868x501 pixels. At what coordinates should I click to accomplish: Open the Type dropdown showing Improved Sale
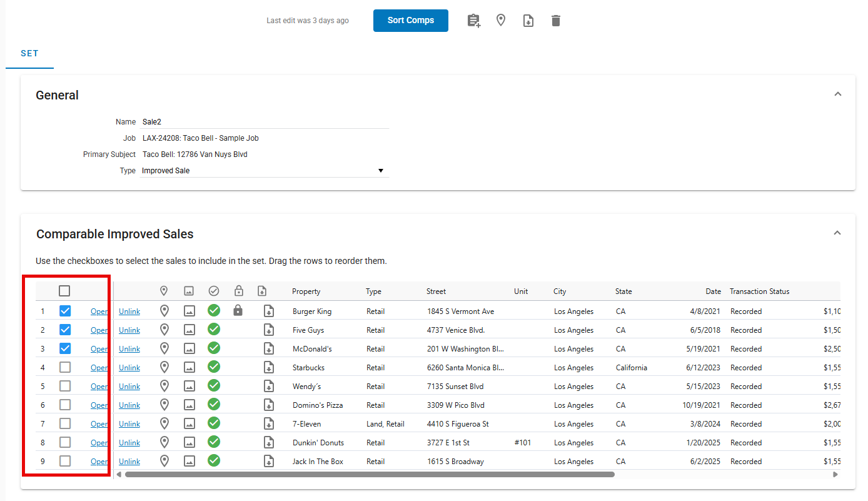coord(265,171)
